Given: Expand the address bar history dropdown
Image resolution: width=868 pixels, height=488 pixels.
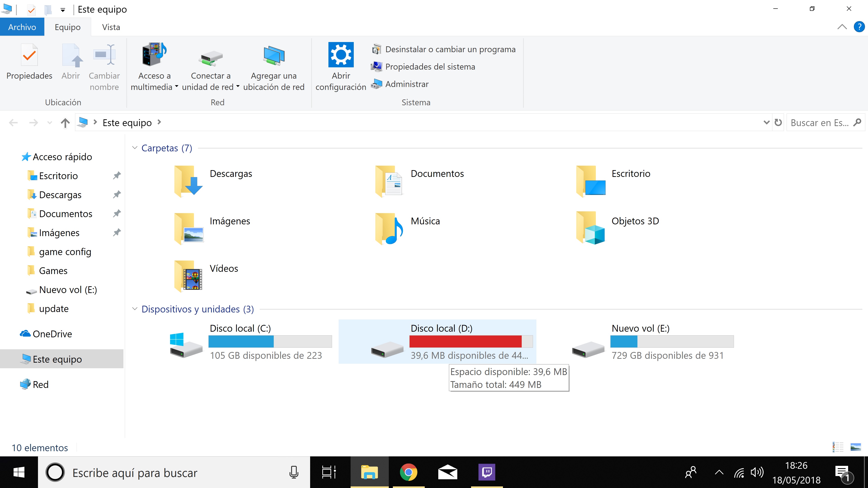Looking at the screenshot, I should (x=766, y=123).
